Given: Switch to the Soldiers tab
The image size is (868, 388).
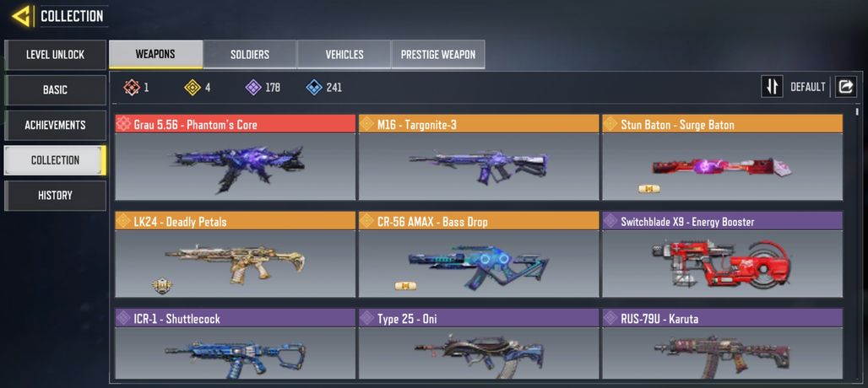Looking at the screenshot, I should [x=250, y=54].
